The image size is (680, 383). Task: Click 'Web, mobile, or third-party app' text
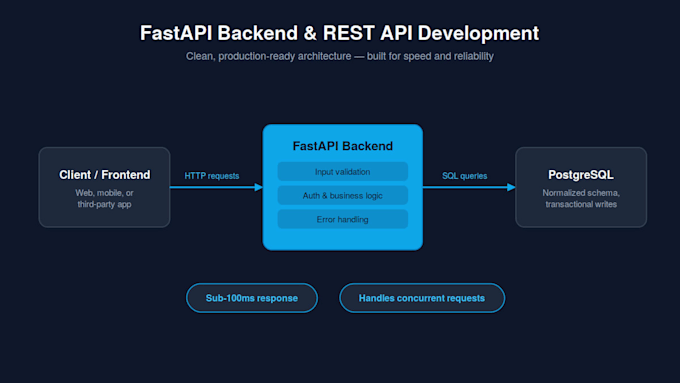tap(105, 199)
